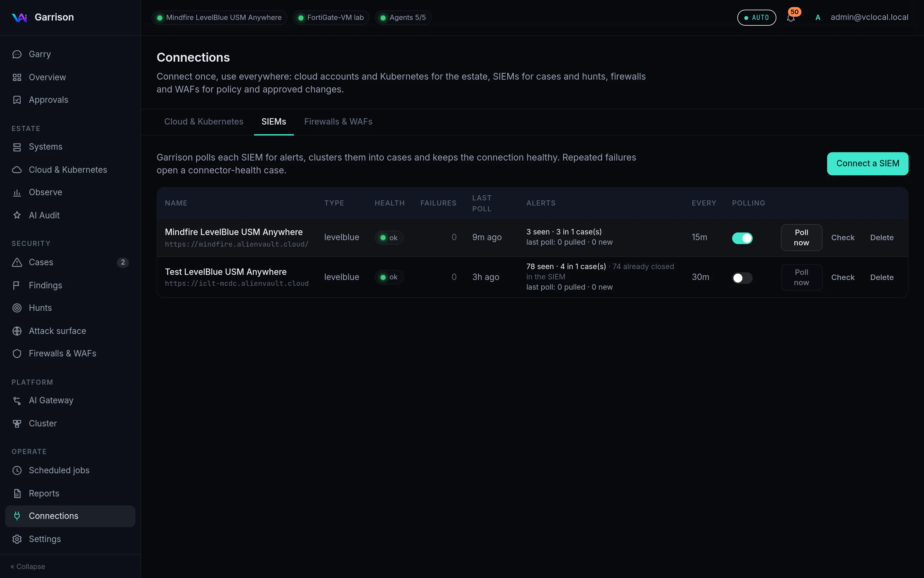
Task: Click the Test LevelBlue USM Anywhere row name
Action: (226, 272)
